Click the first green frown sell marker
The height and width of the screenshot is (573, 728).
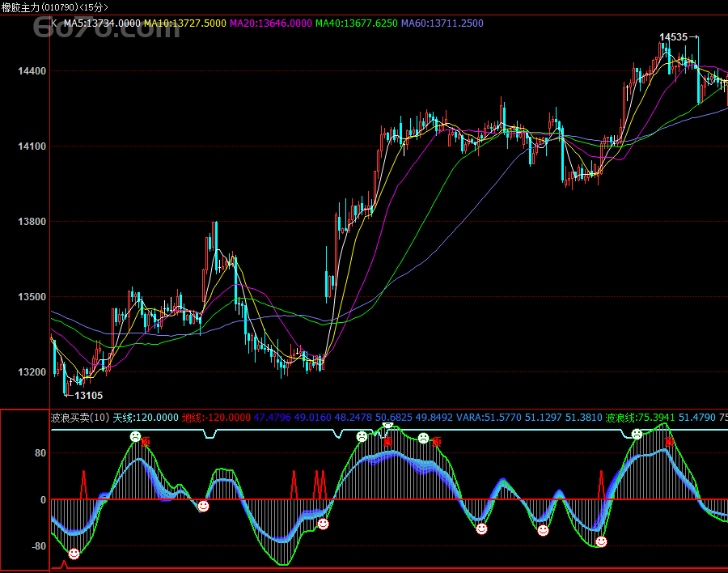135,437
